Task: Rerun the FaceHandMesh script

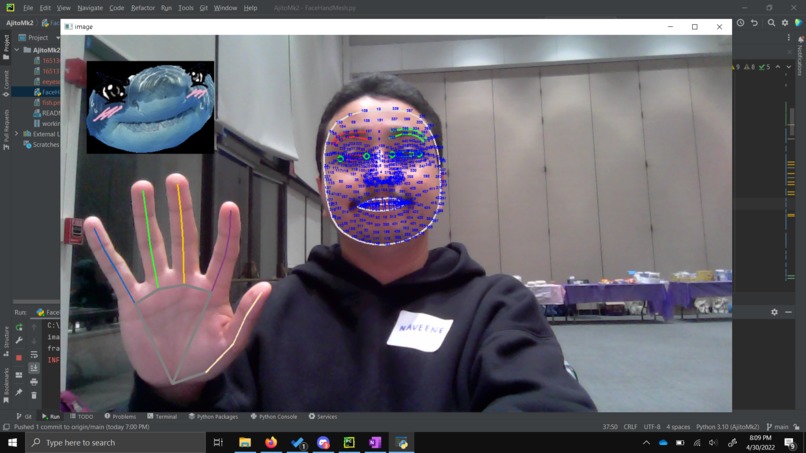Action: [19, 327]
